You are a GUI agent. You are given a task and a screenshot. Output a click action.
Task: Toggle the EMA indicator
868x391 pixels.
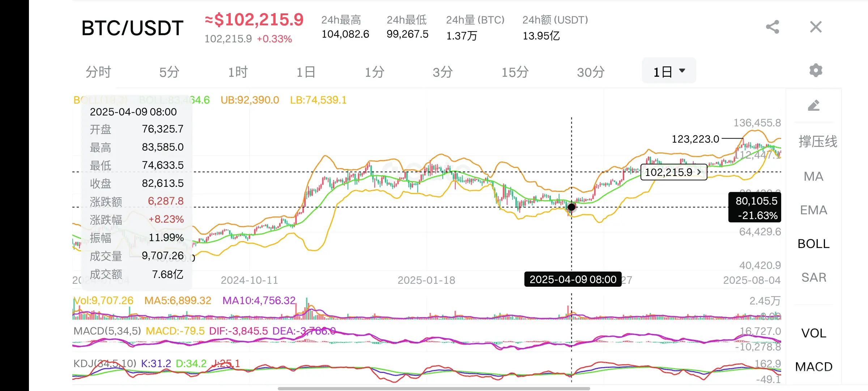813,210
